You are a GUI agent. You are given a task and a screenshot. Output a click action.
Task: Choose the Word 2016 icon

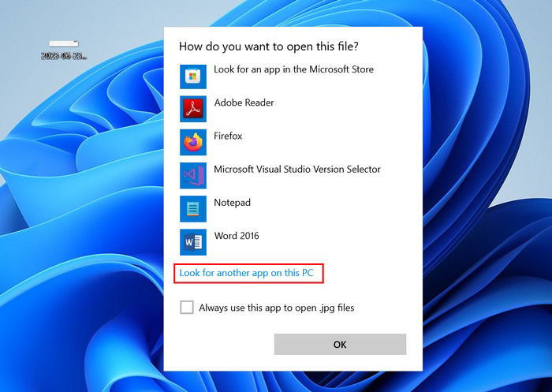193,242
